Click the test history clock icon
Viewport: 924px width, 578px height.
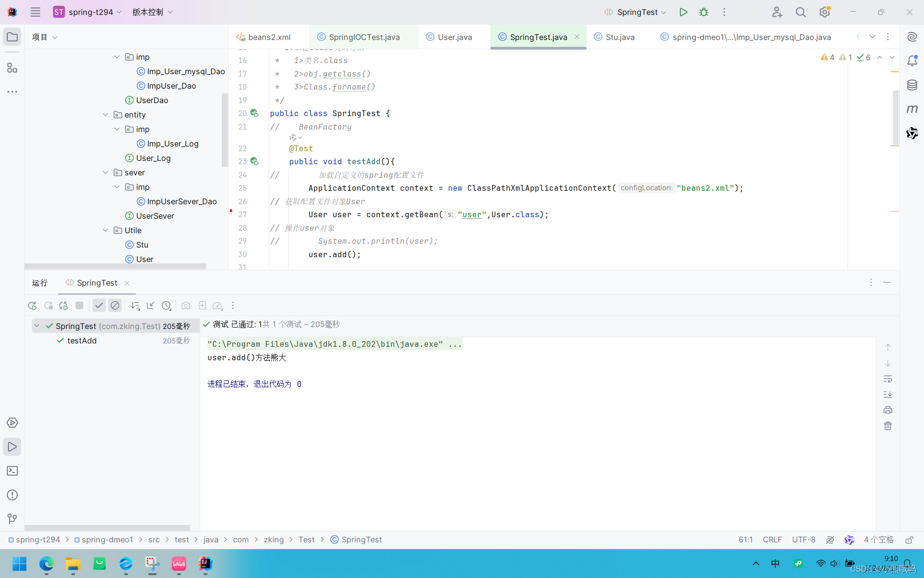click(166, 305)
